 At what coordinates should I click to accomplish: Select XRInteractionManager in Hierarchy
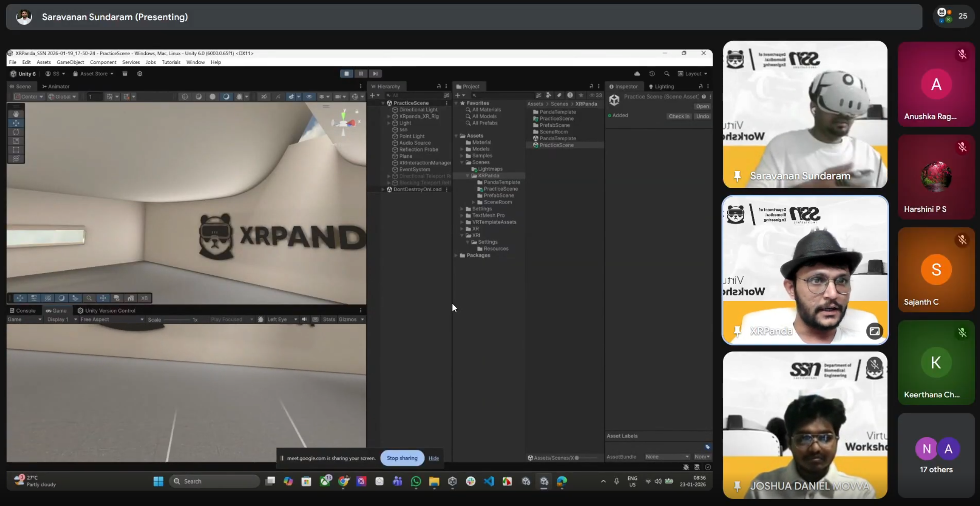click(x=424, y=163)
